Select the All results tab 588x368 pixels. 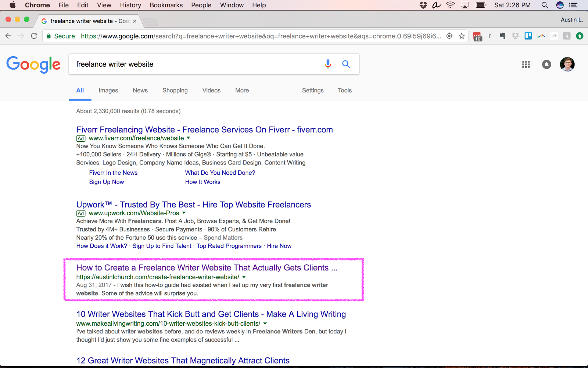pyautogui.click(x=80, y=90)
